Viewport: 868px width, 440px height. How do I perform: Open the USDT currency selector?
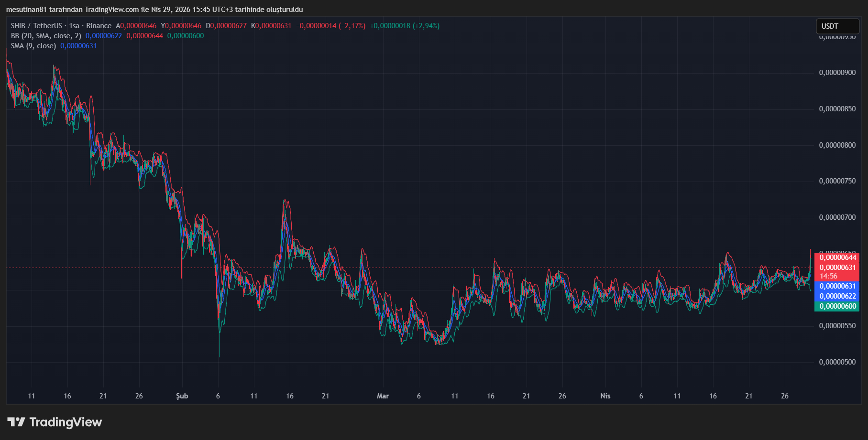point(836,26)
